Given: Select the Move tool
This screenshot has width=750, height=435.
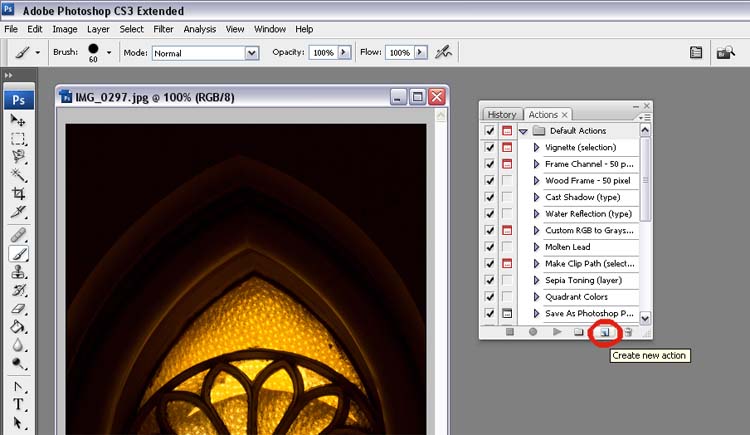Looking at the screenshot, I should pos(18,120).
